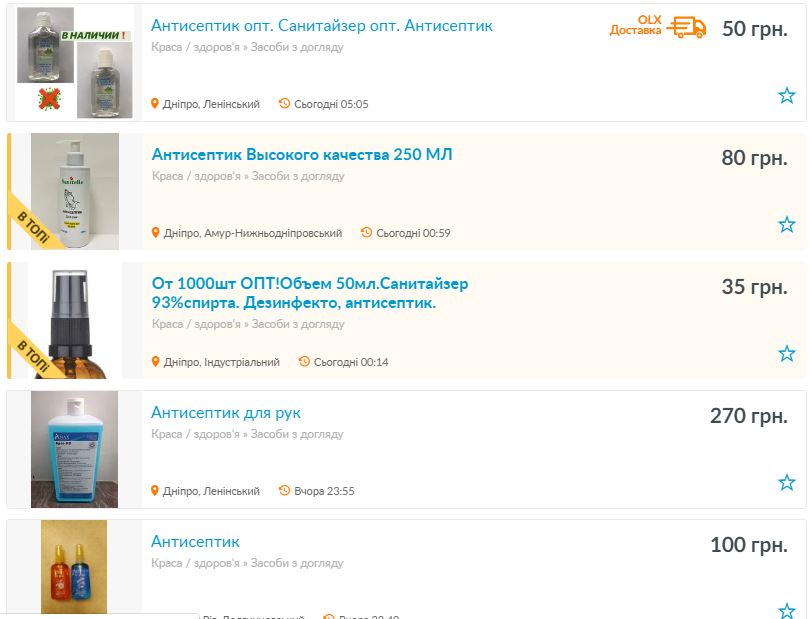
Task: Click thumbnail of amber spray bottle
Action: tap(74, 320)
